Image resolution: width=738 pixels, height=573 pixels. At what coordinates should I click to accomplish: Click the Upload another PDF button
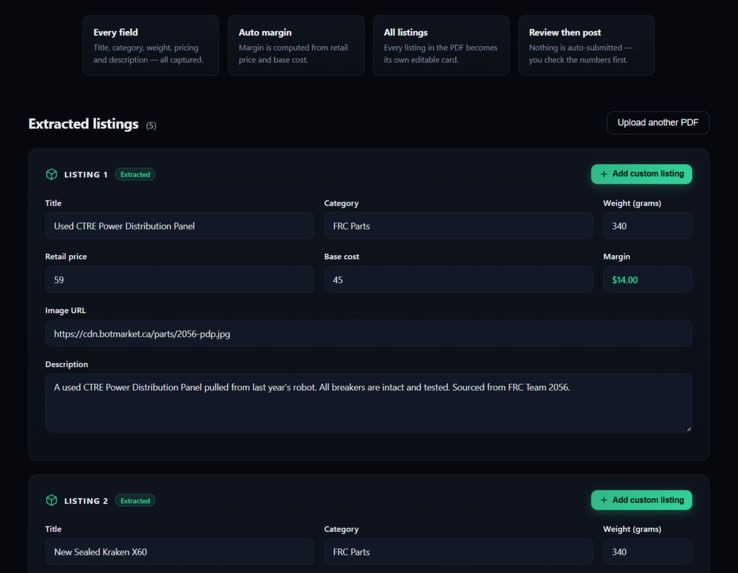click(x=658, y=123)
